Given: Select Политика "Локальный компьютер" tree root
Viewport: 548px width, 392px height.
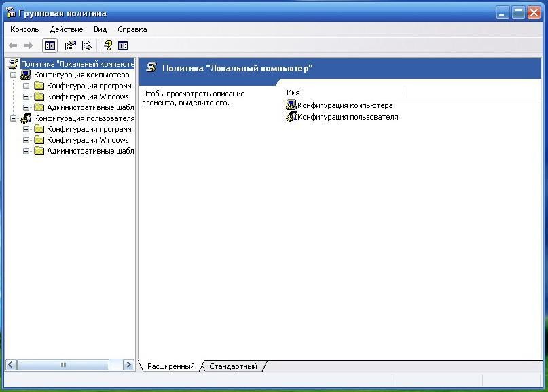Looking at the screenshot, I should (77, 64).
